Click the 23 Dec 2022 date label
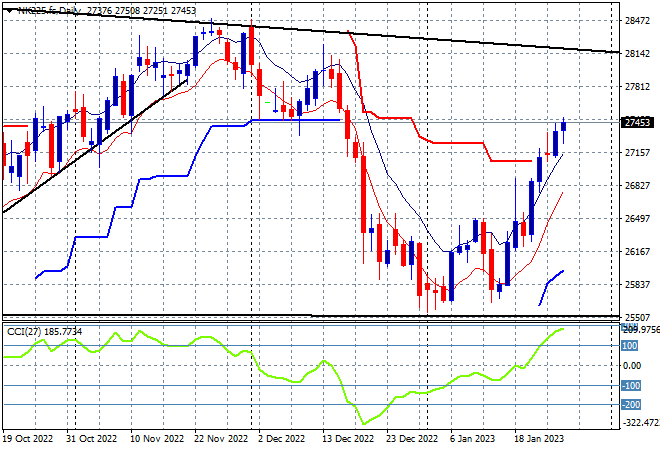Viewport: 660px width, 450px height. (412, 439)
